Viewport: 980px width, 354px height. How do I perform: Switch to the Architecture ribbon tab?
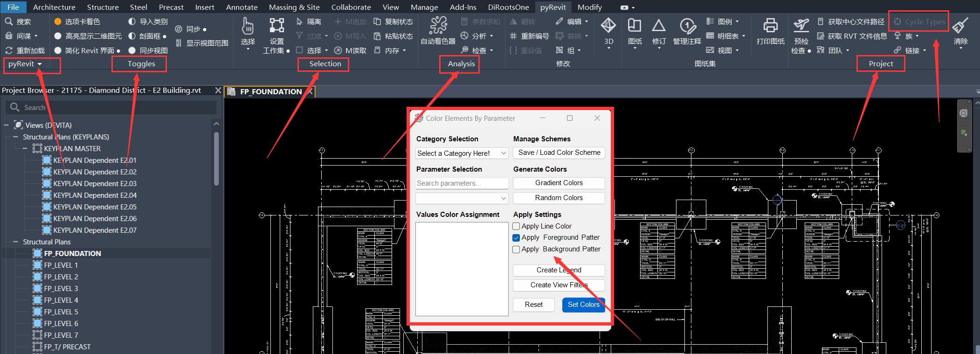point(54,7)
